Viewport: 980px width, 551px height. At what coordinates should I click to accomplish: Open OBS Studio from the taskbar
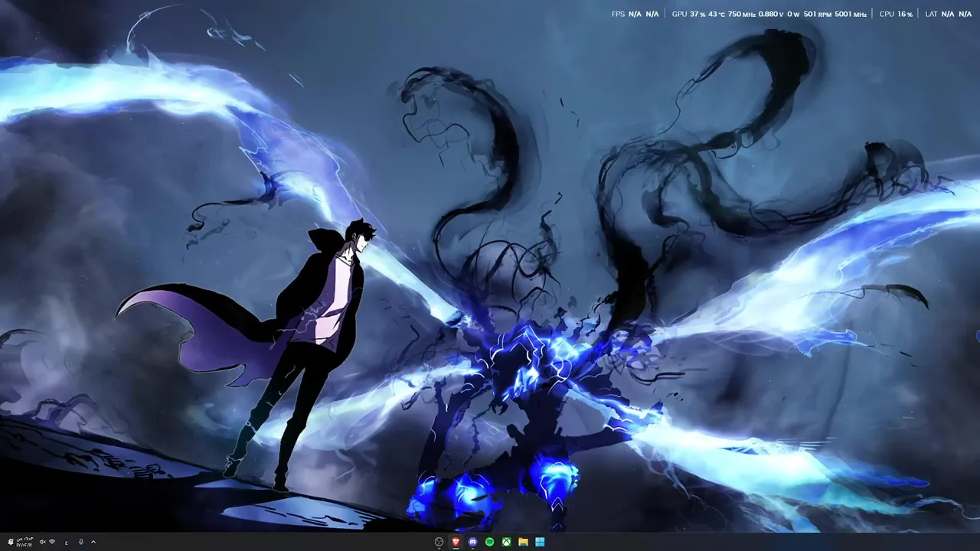pyautogui.click(x=439, y=542)
